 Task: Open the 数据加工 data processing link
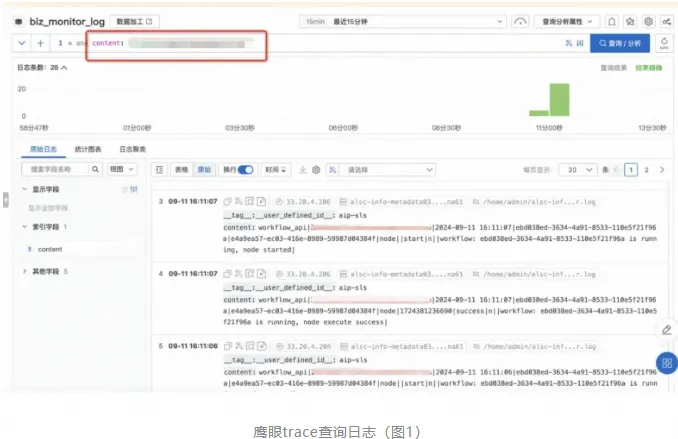coord(134,22)
